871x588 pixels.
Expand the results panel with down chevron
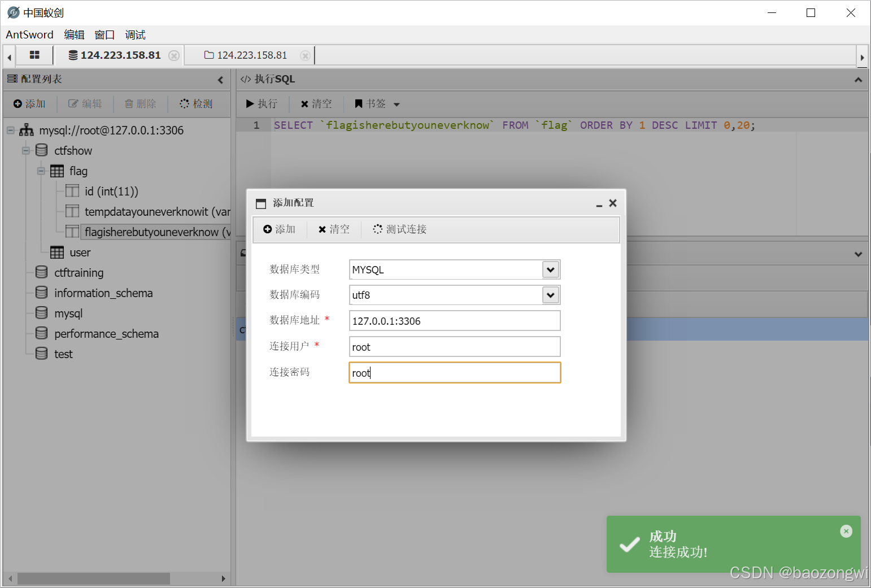(858, 254)
